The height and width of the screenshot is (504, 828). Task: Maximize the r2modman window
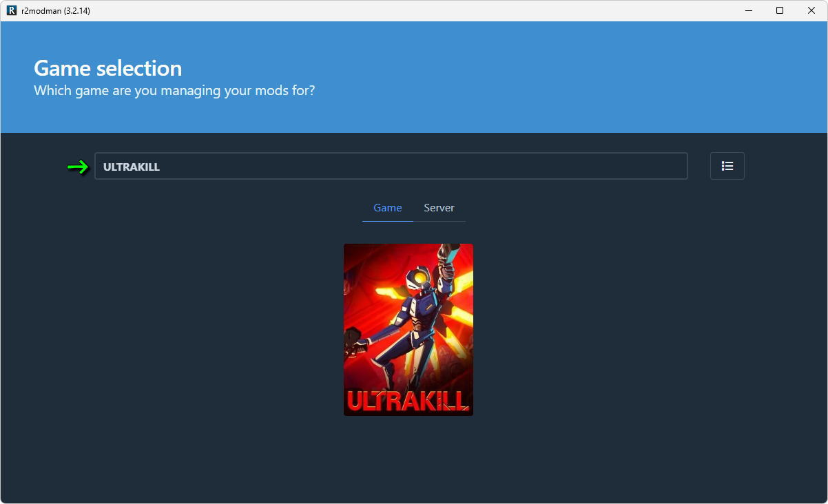click(780, 11)
